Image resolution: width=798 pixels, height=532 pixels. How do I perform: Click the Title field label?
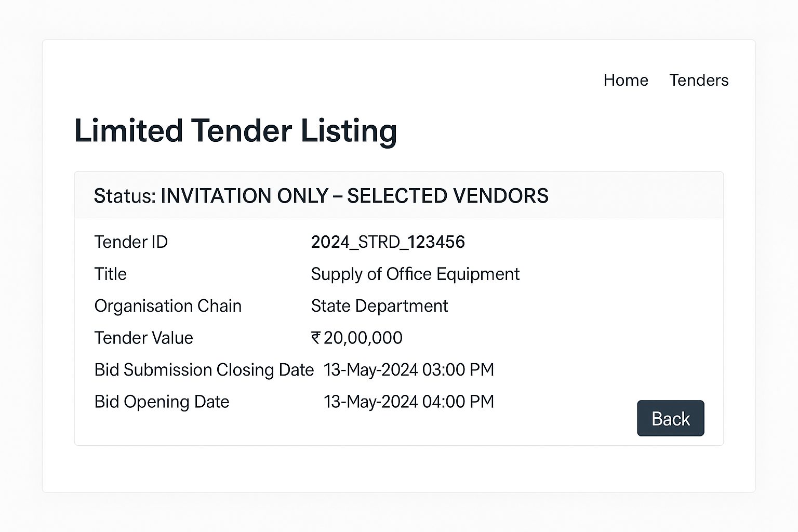click(x=110, y=274)
